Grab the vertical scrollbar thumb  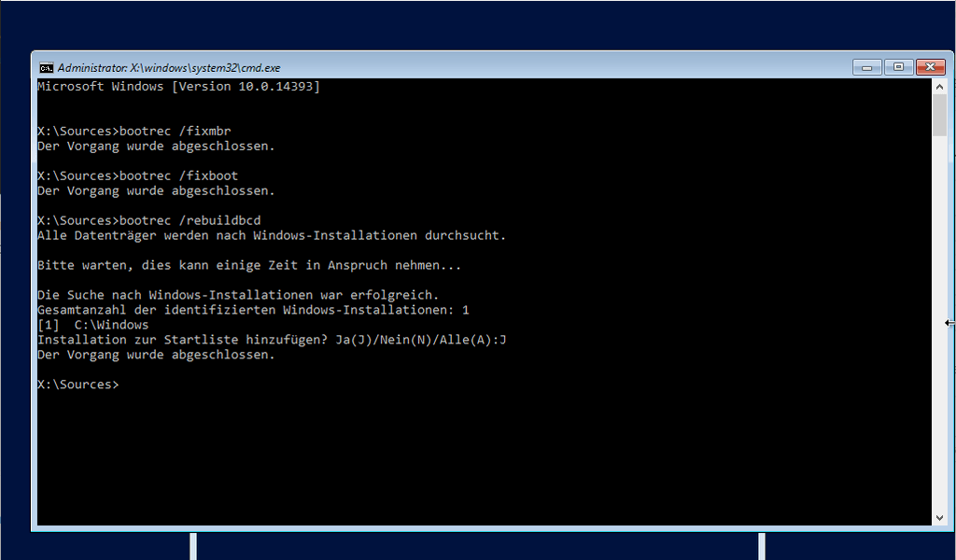point(939,115)
